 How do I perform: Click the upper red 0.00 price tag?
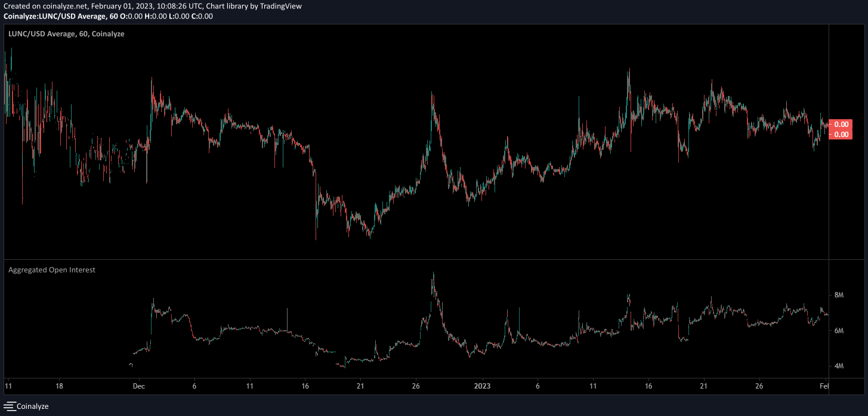[x=841, y=125]
